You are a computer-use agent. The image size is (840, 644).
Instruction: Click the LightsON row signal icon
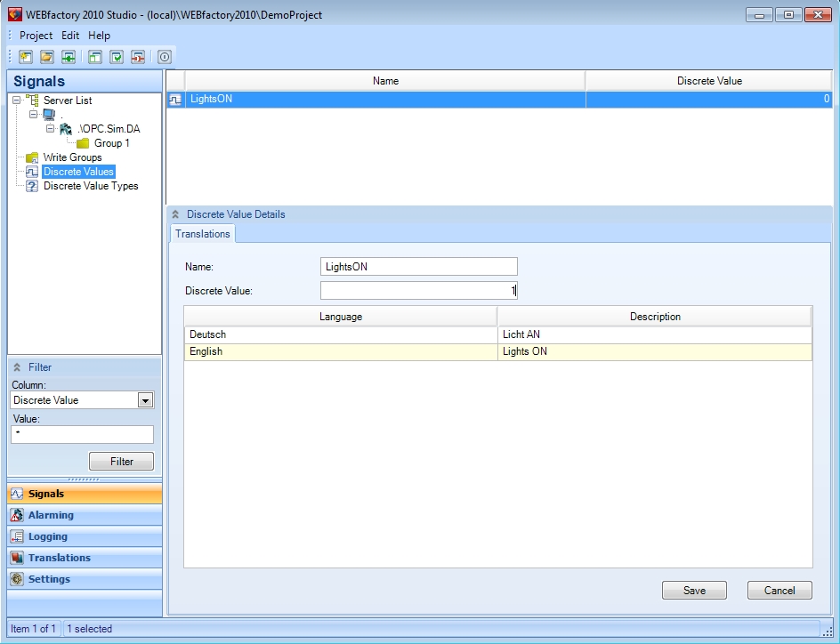176,100
